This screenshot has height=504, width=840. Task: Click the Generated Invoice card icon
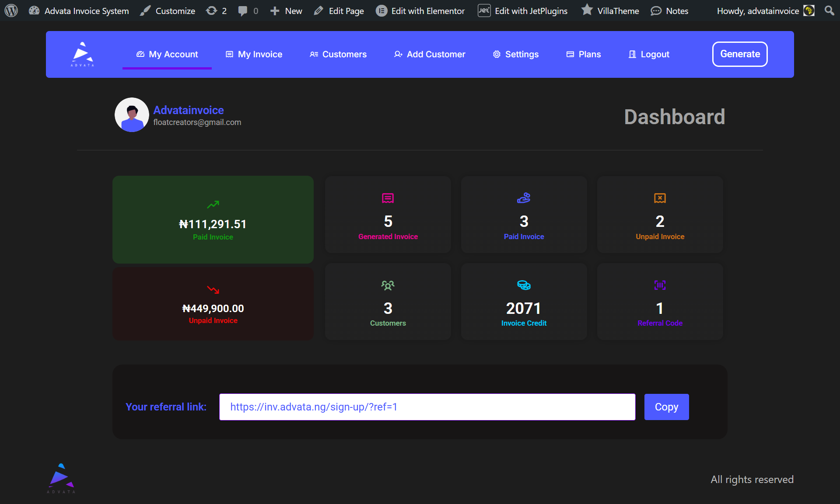388,198
